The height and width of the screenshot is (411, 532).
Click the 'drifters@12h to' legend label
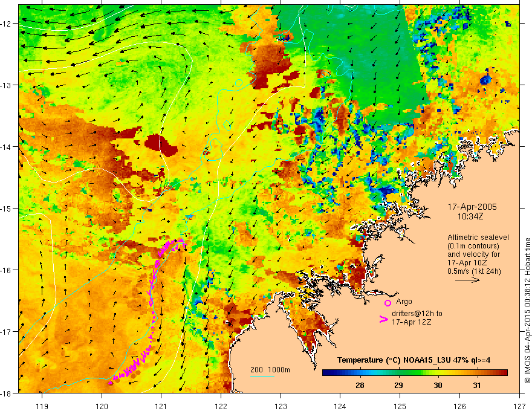[x=417, y=314]
